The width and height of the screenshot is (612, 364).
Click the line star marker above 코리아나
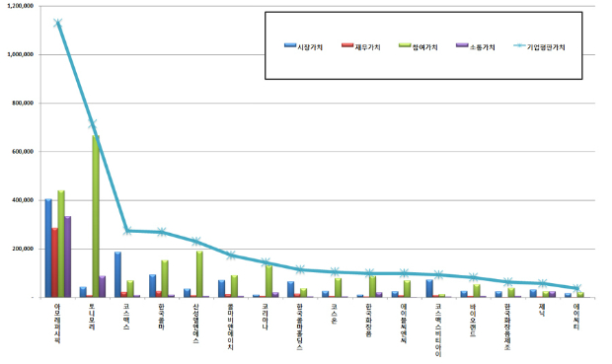266,262
